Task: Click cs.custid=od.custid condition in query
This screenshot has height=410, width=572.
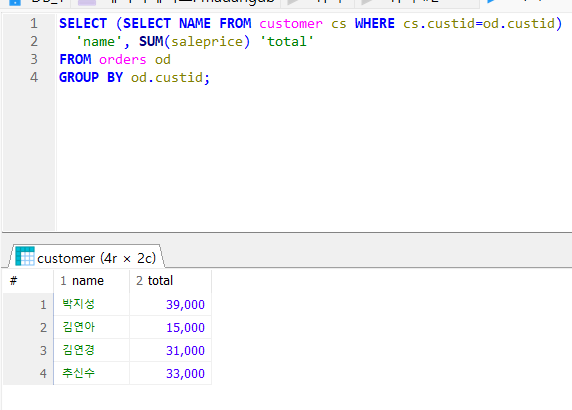Action: (x=479, y=24)
